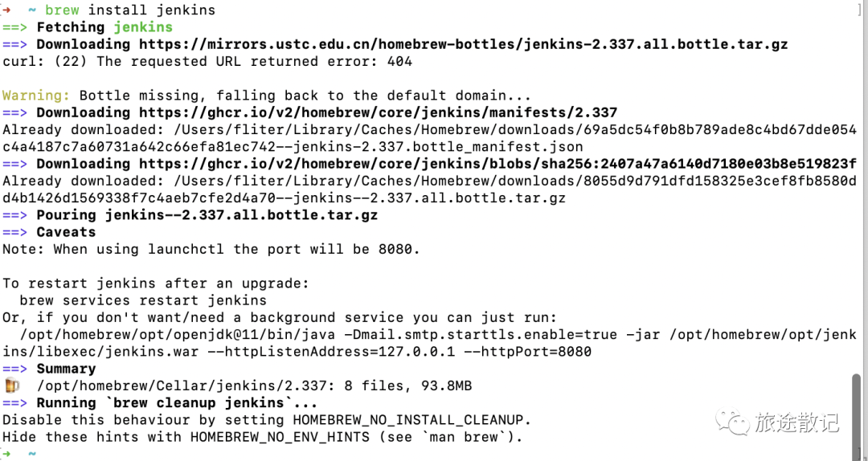This screenshot has width=868, height=461.
Task: Open the mirrors.ustc.edu.cn bottle download URL
Action: [463, 44]
